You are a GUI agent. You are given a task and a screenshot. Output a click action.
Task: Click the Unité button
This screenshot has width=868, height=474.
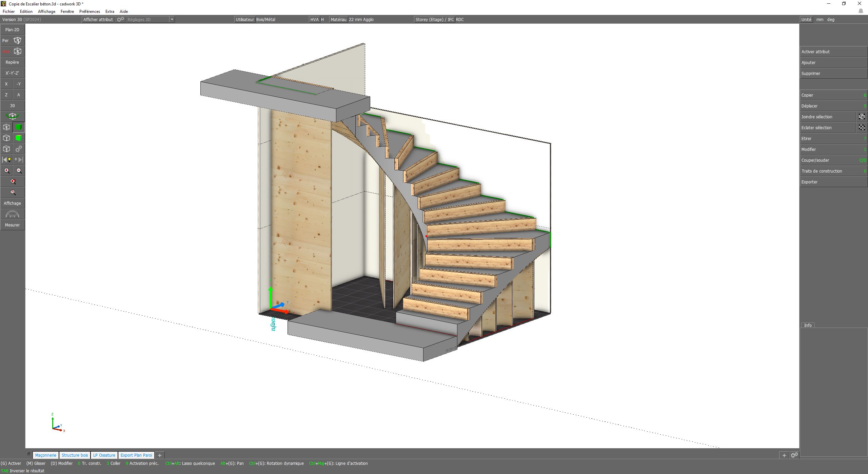coord(806,20)
